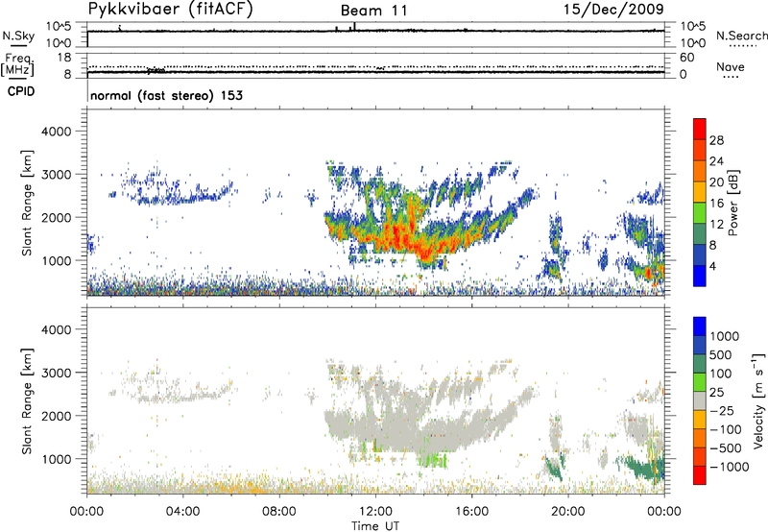This screenshot has width=768, height=532.
Task: Click the 'N.Sky' label
Action: pos(18,36)
